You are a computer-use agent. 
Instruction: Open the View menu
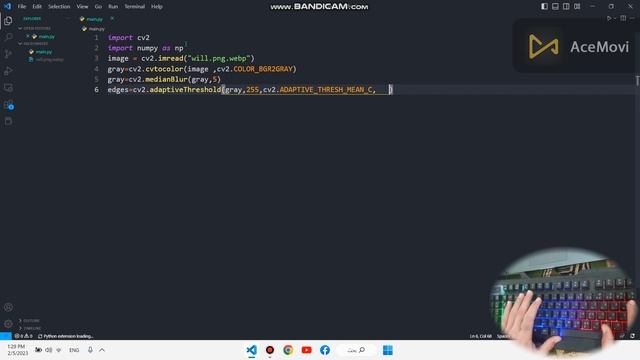point(82,7)
